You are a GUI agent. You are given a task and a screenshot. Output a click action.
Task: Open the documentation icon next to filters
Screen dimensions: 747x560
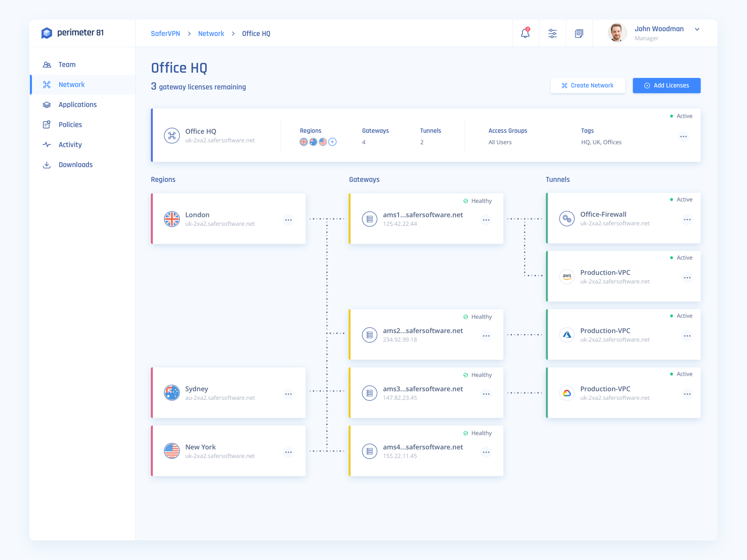point(579,33)
